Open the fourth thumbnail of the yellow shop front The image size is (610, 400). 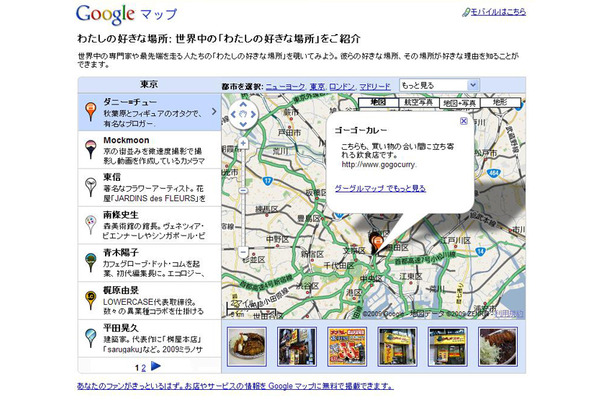[x=397, y=346]
